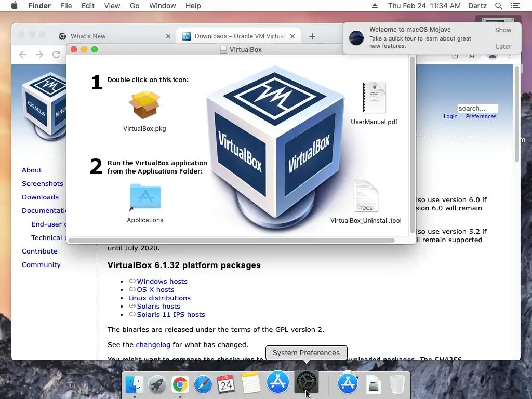Screen dimensions: 532x399
Task: Open the Linux distributions link
Action: point(159,298)
